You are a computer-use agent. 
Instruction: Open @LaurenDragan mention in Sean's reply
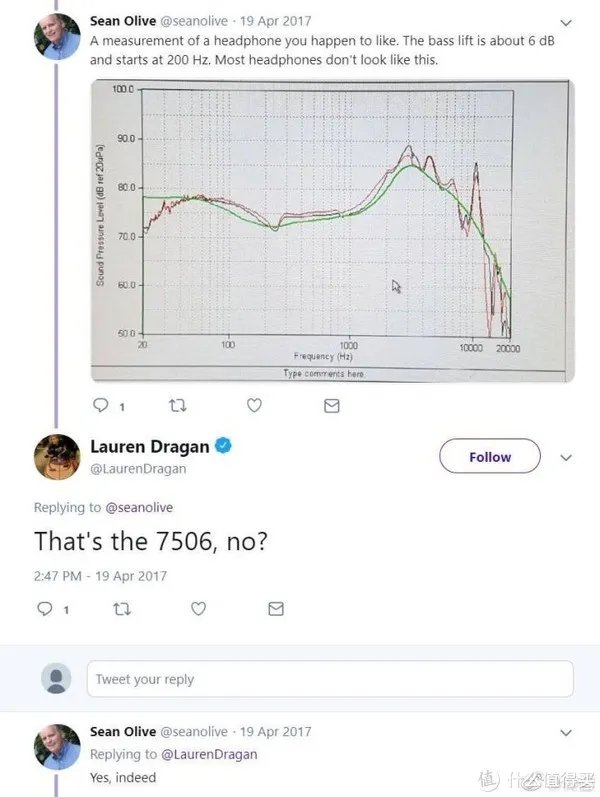pos(209,754)
